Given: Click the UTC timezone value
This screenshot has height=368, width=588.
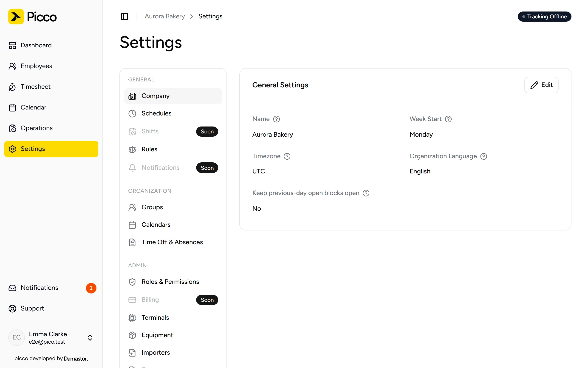Looking at the screenshot, I should coord(259,171).
